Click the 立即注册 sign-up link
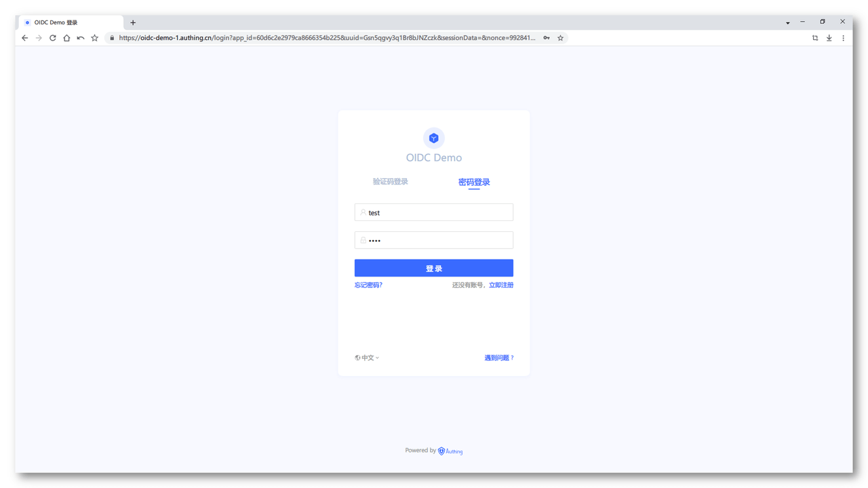The width and height of the screenshot is (868, 488). point(501,285)
